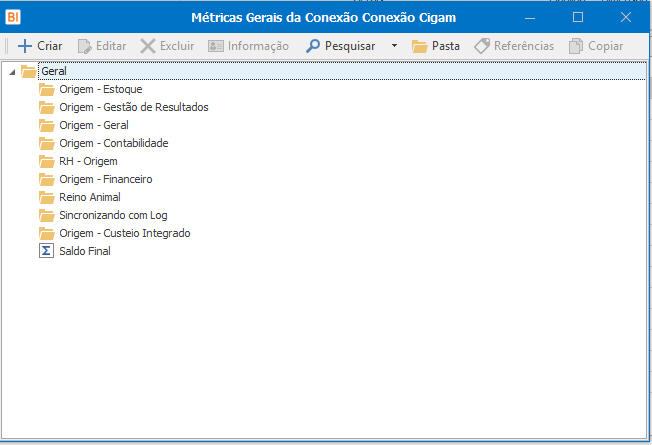Click the Informação card icon

(216, 46)
